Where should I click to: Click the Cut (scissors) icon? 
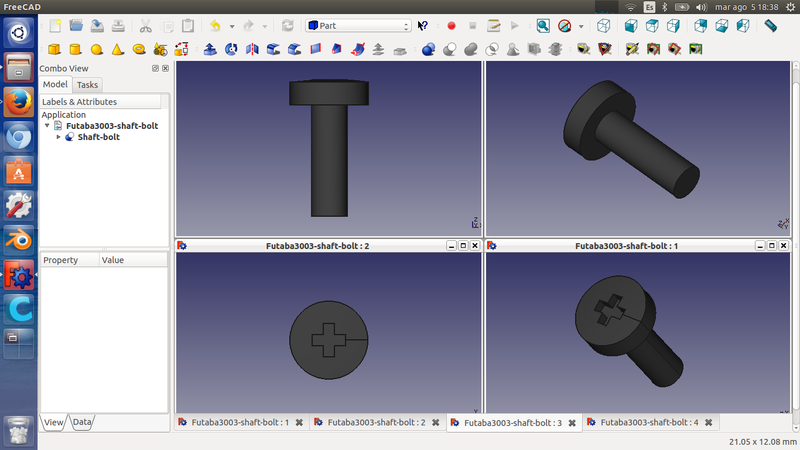pyautogui.click(x=146, y=25)
